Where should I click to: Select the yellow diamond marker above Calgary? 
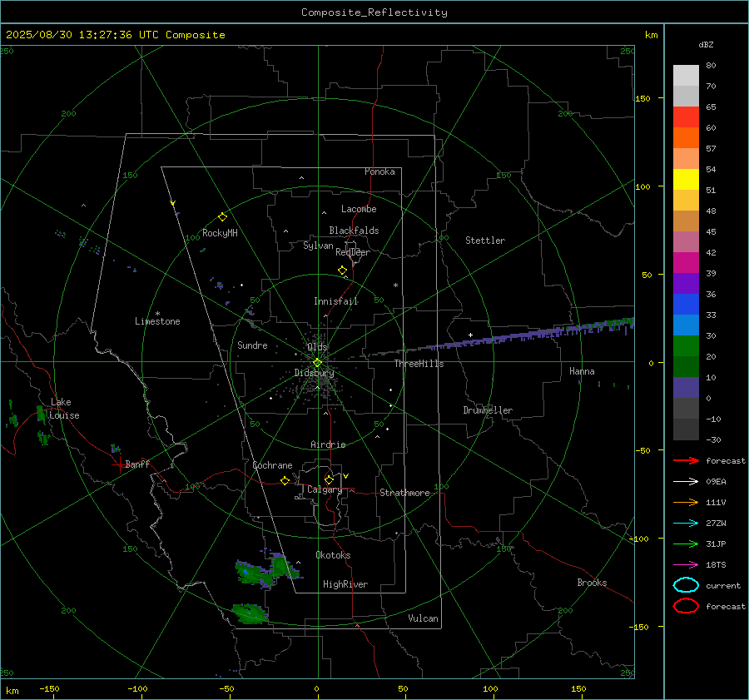click(x=329, y=479)
